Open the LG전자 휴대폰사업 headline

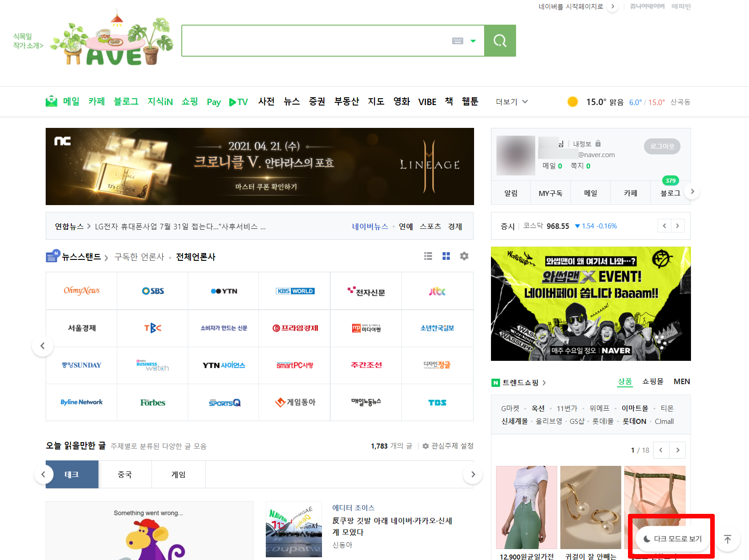pos(180,227)
